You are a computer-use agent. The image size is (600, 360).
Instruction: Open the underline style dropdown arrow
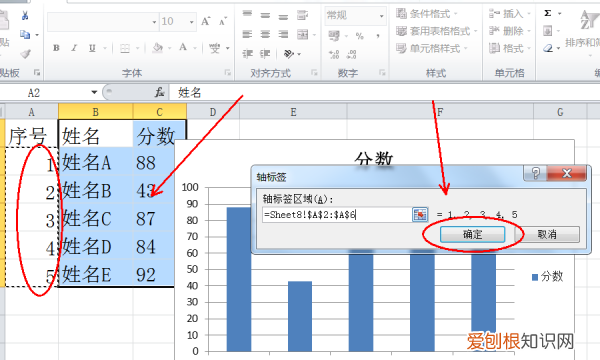pos(104,48)
